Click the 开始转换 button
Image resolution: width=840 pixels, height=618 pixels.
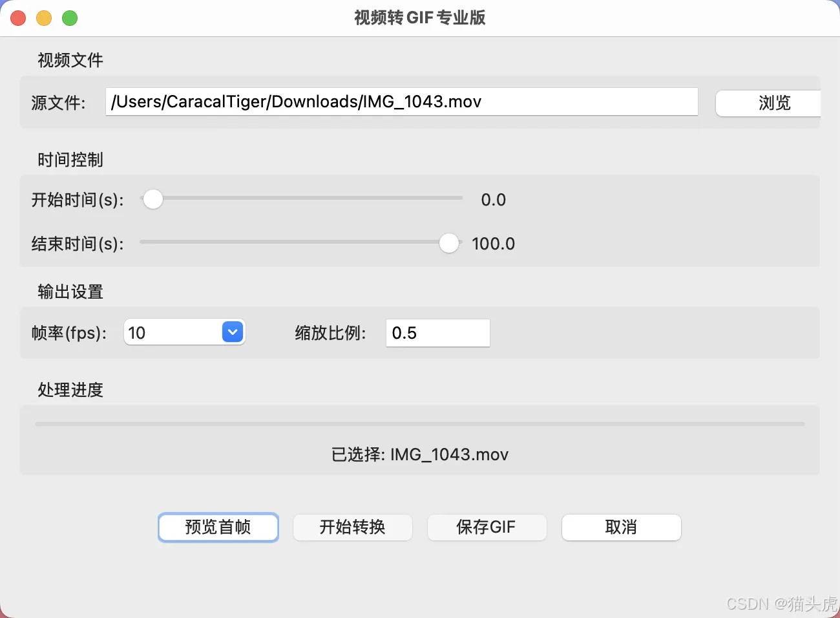[x=353, y=527]
